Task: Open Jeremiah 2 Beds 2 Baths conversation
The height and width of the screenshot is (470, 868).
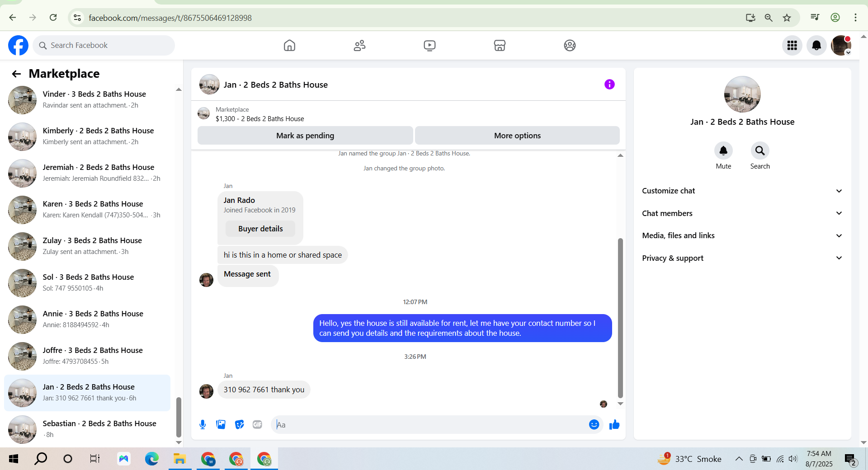Action: point(87,173)
